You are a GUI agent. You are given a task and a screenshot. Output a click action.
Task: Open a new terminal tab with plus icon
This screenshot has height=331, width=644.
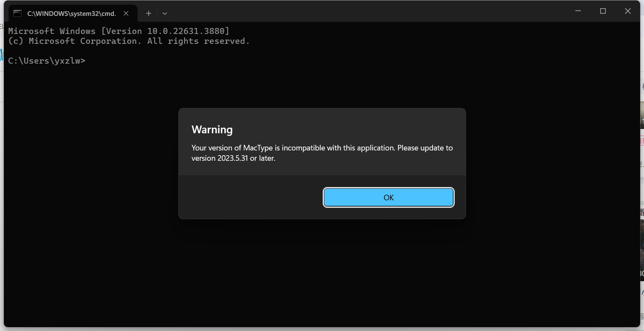tap(149, 13)
